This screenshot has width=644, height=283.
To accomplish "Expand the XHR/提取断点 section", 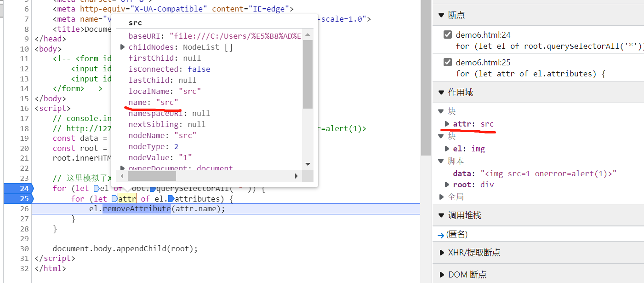I will click(x=441, y=253).
